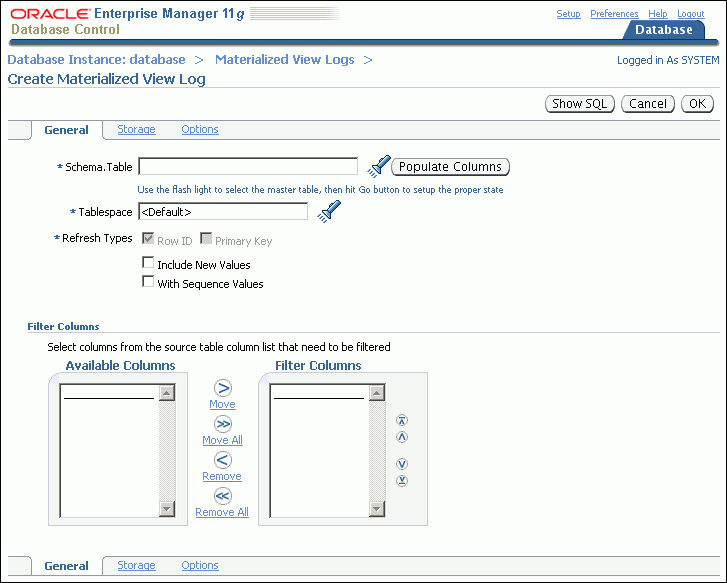The image size is (727, 583).
Task: Move selected filter column to top
Action: coord(402,420)
